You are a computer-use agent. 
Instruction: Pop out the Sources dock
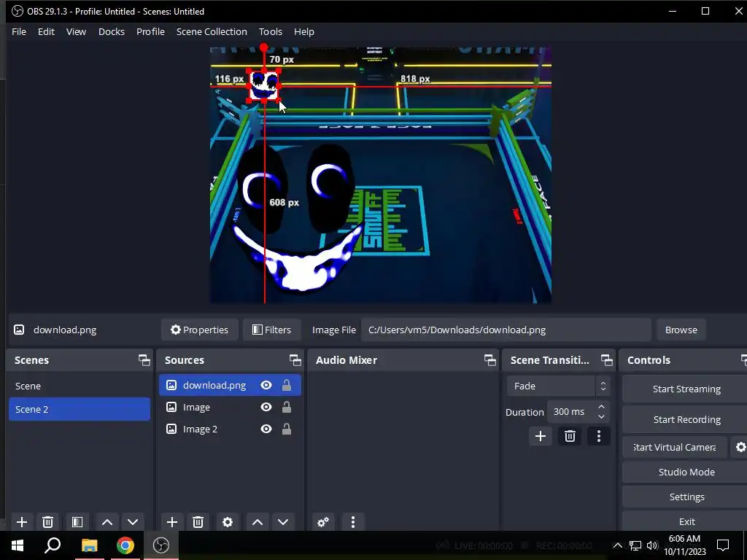295,360
